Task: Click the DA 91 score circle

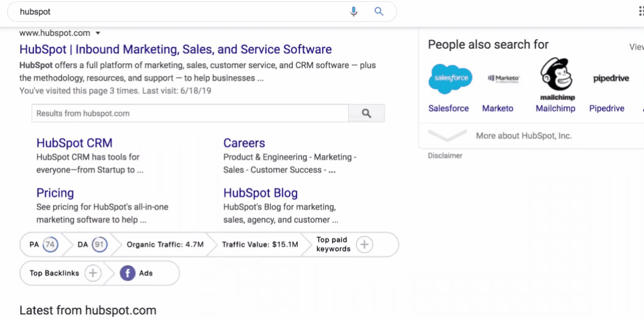Action: pos(99,245)
